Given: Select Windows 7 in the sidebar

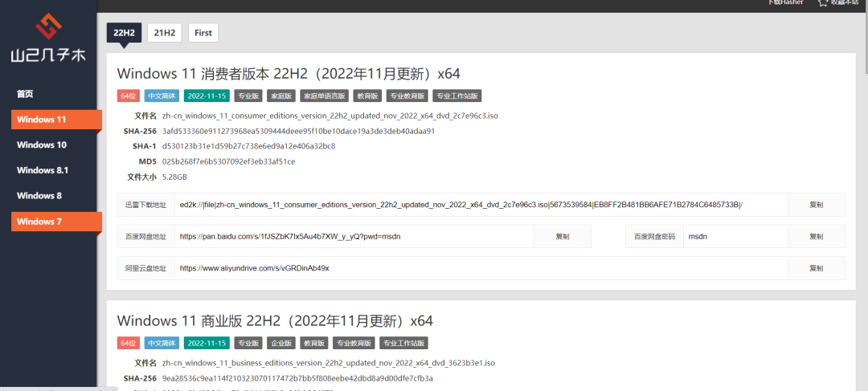Looking at the screenshot, I should point(56,222).
